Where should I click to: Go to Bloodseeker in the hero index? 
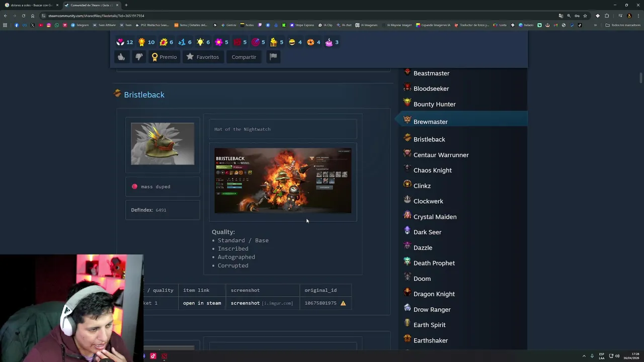point(431,88)
